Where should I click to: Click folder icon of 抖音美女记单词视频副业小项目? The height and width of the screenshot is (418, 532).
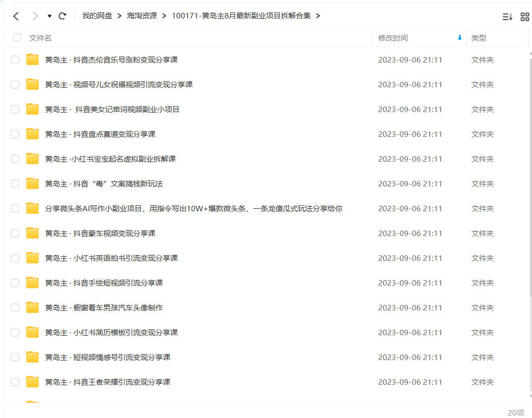click(x=33, y=109)
